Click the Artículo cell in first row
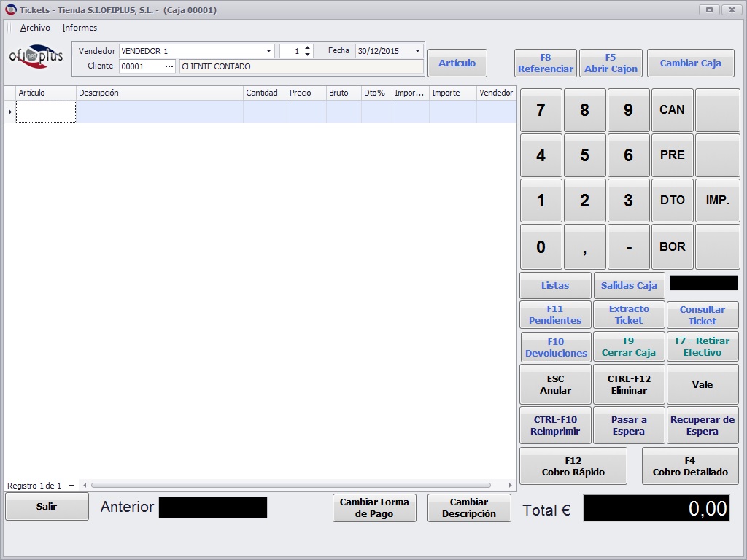747x560 pixels. [46, 112]
